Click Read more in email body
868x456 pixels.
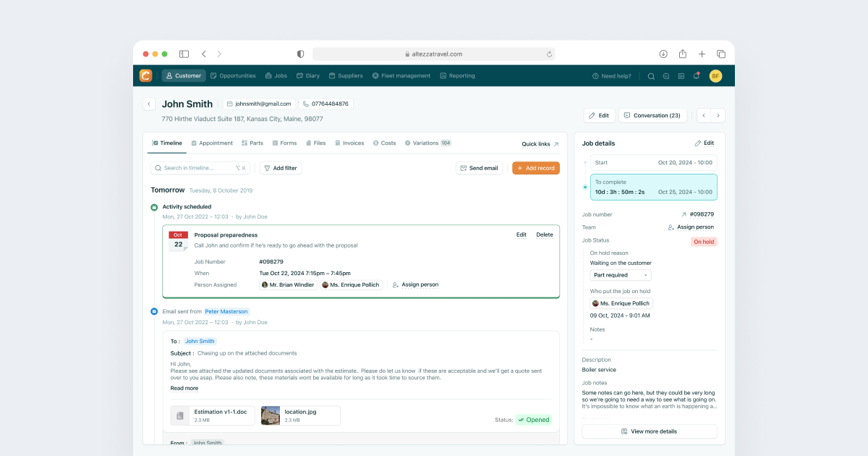184,389
